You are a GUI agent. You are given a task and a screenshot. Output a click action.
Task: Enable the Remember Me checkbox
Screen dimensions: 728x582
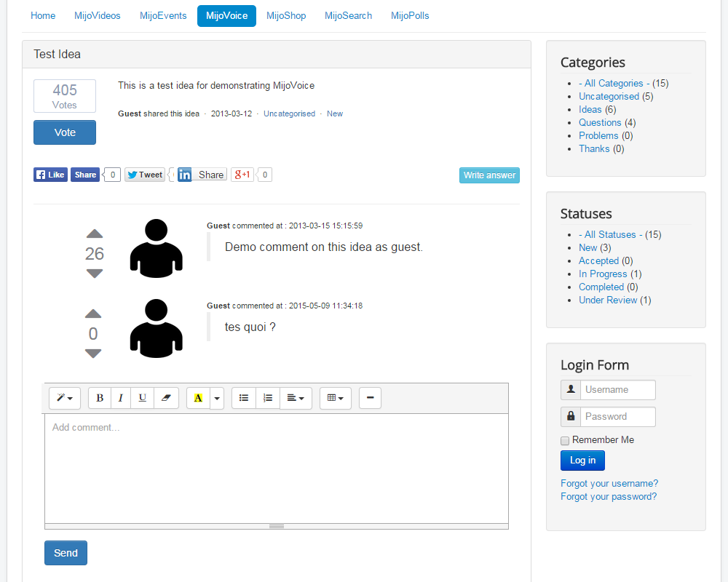click(565, 440)
